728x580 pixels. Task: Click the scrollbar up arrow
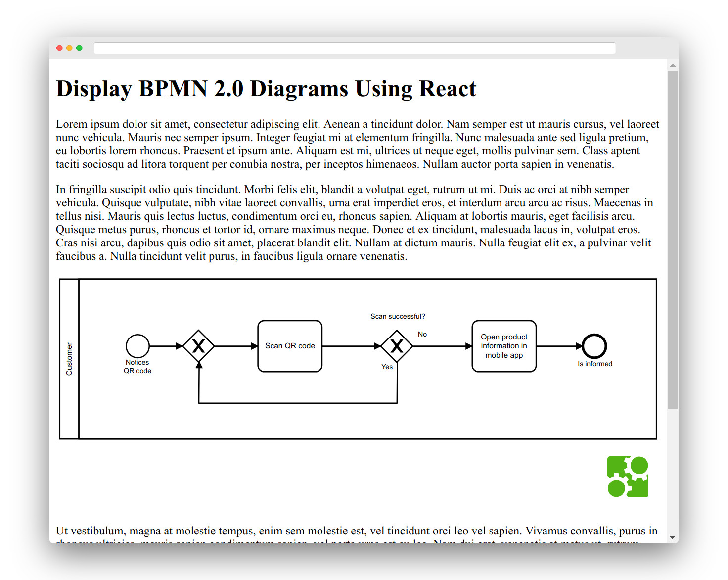(x=672, y=65)
